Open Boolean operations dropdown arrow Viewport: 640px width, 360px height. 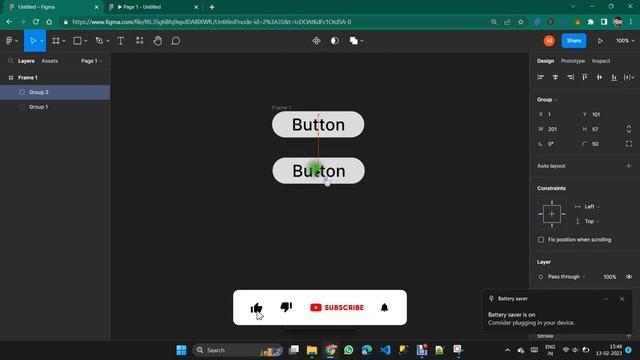(362, 41)
